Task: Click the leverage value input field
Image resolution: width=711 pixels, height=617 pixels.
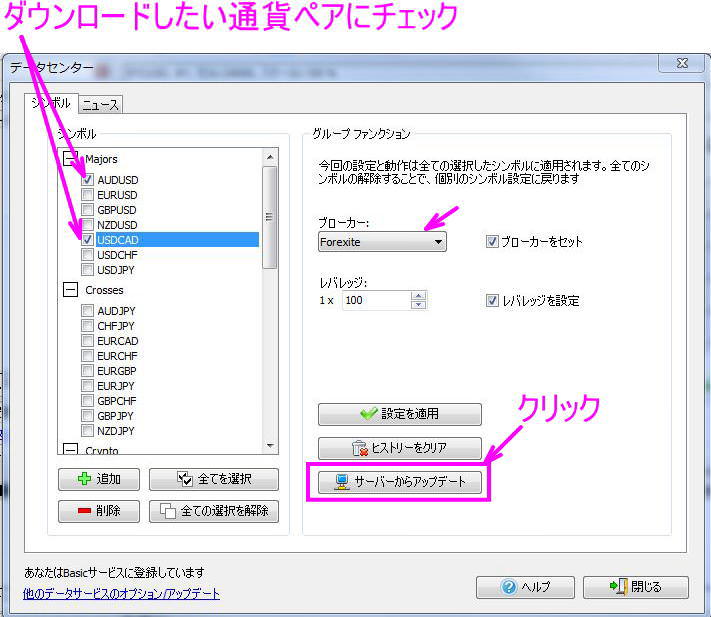Action: (376, 300)
